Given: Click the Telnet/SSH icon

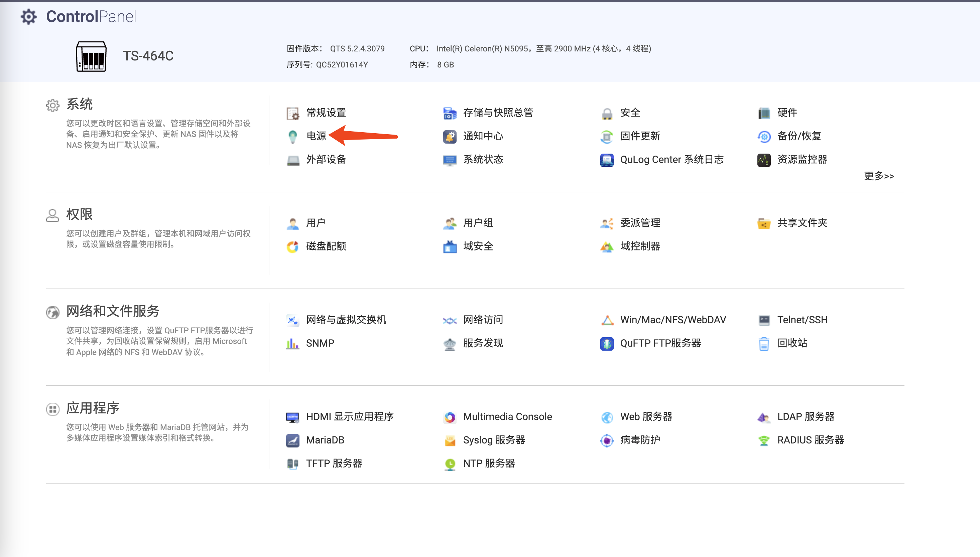Looking at the screenshot, I should pos(764,320).
